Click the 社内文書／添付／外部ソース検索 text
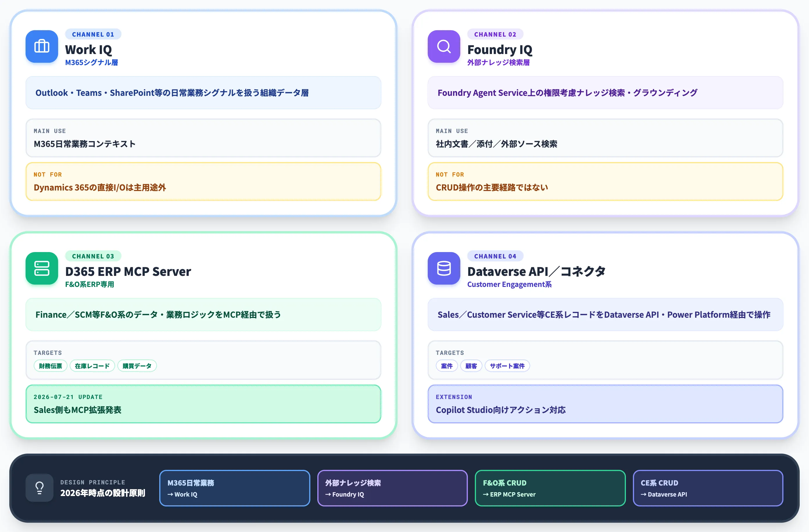The height and width of the screenshot is (532, 809). click(x=497, y=144)
